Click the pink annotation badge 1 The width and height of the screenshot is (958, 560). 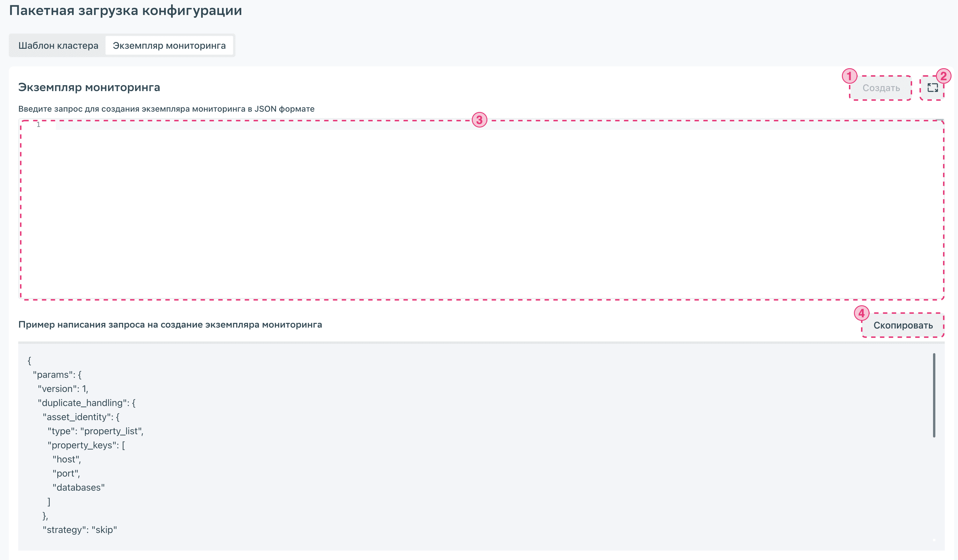pyautogui.click(x=849, y=76)
